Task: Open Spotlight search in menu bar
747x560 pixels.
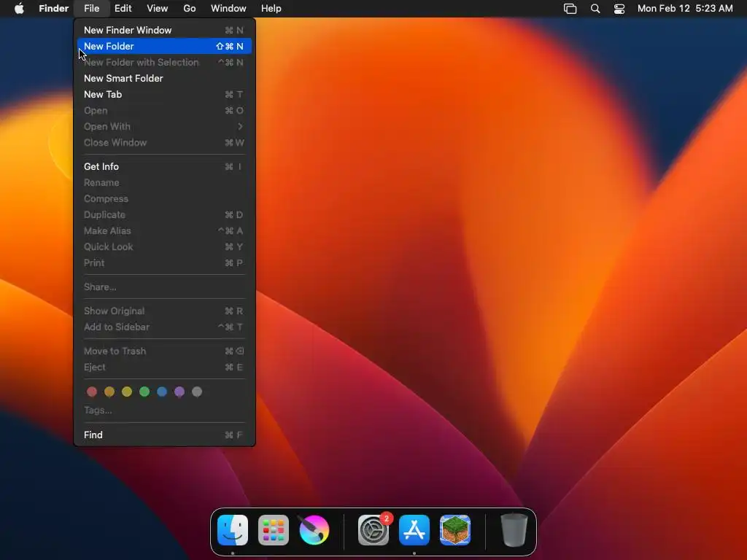Action: [x=595, y=8]
